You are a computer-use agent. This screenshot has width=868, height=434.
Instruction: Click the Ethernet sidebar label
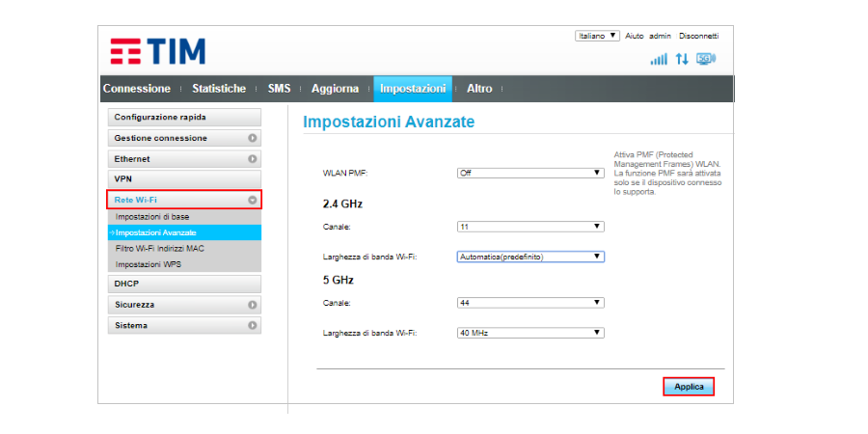[132, 159]
